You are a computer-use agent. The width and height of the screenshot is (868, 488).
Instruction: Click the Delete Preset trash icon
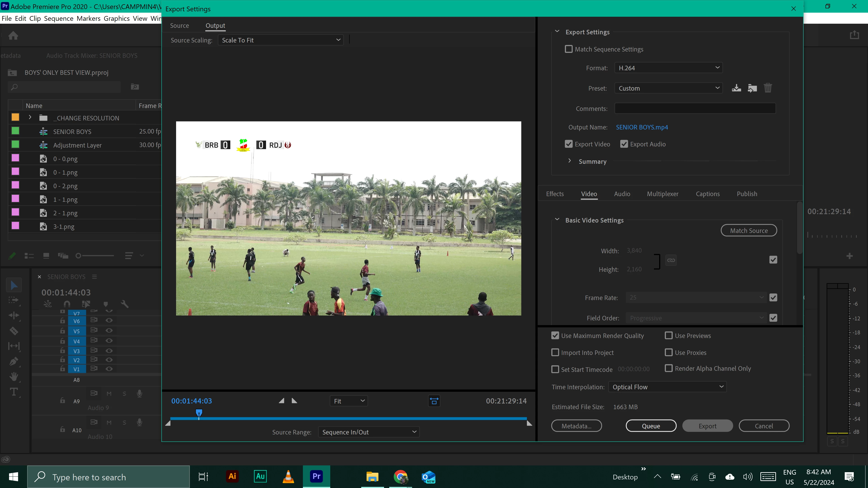(768, 88)
